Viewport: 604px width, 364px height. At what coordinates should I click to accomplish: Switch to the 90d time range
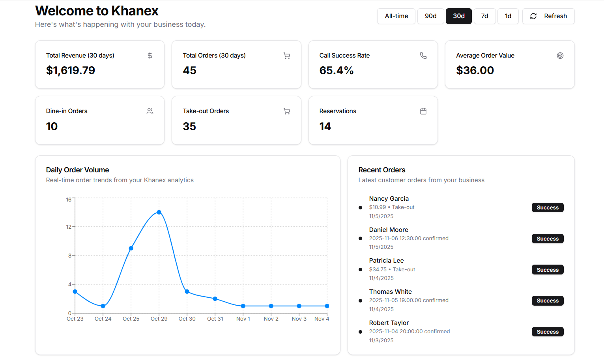(430, 16)
